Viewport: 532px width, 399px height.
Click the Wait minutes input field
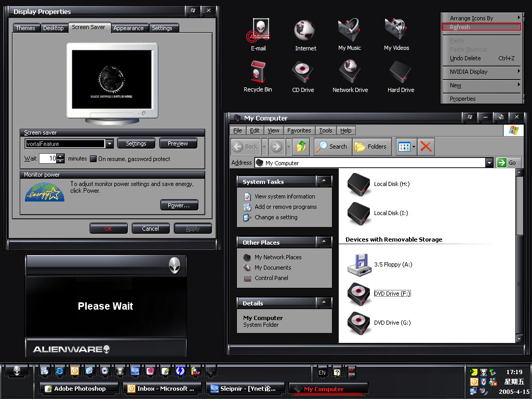[x=48, y=158]
